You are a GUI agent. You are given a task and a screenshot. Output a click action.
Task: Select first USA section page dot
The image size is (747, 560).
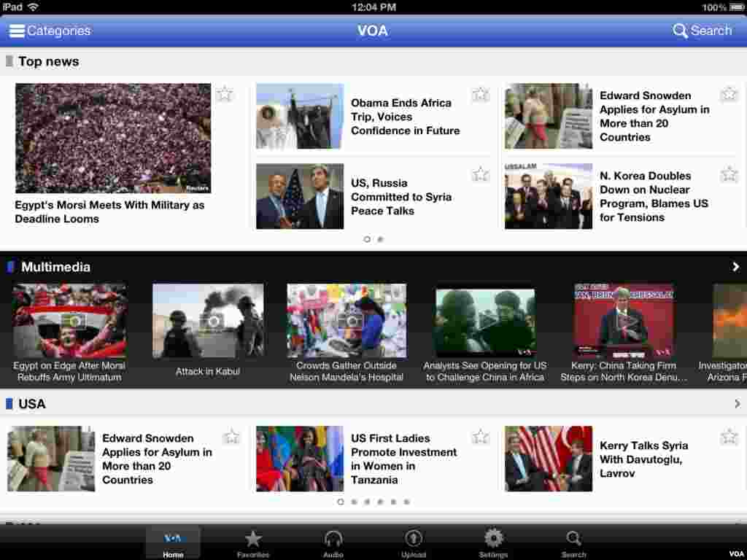[340, 502]
